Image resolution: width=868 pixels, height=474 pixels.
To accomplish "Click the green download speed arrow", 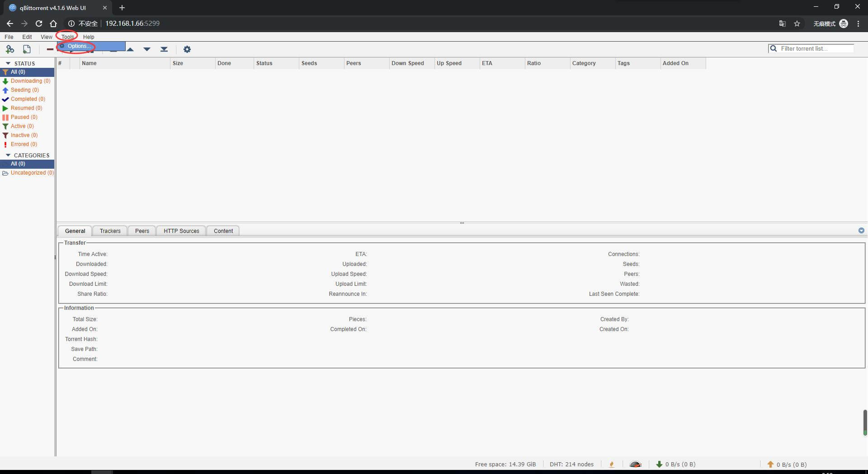I will click(x=659, y=465).
